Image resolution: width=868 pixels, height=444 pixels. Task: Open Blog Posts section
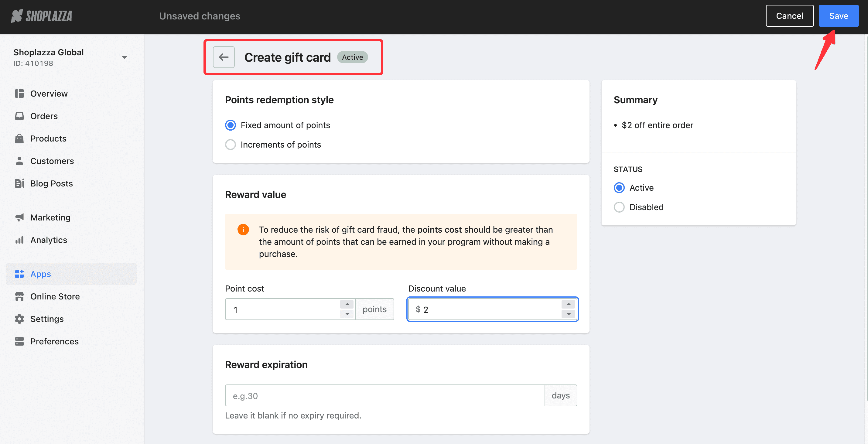[71, 183]
